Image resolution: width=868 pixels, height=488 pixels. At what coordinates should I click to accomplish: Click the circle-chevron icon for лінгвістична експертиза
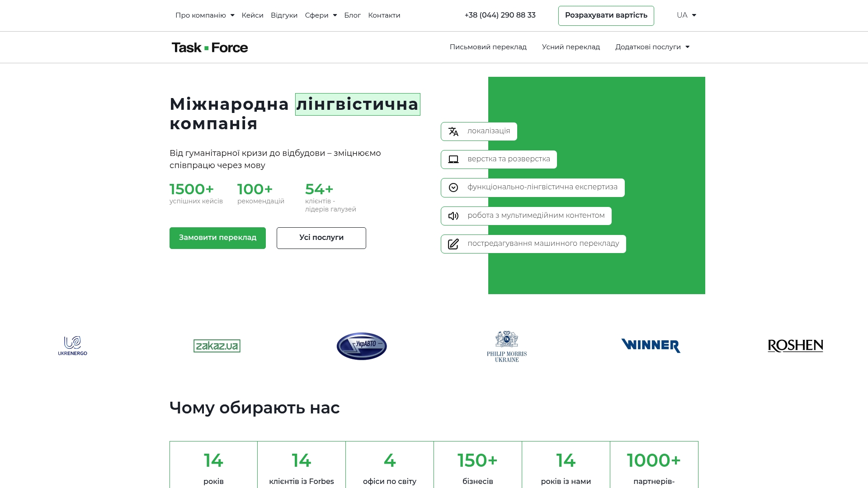(x=453, y=188)
